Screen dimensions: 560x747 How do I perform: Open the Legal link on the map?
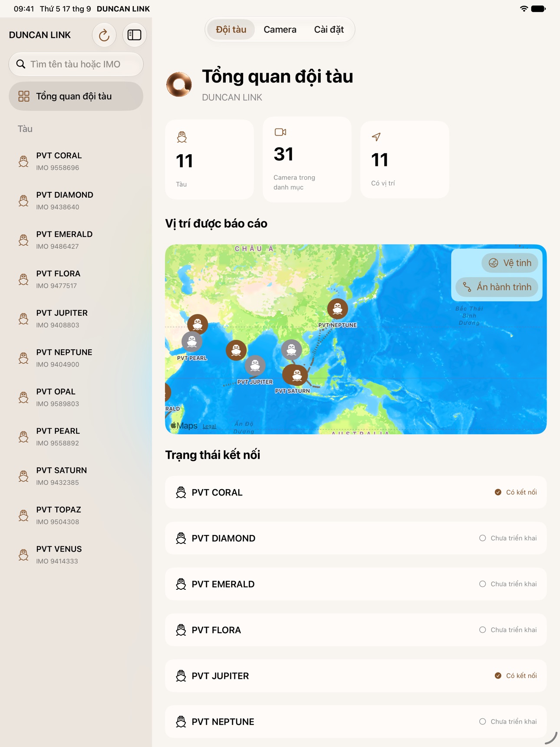[x=209, y=426]
